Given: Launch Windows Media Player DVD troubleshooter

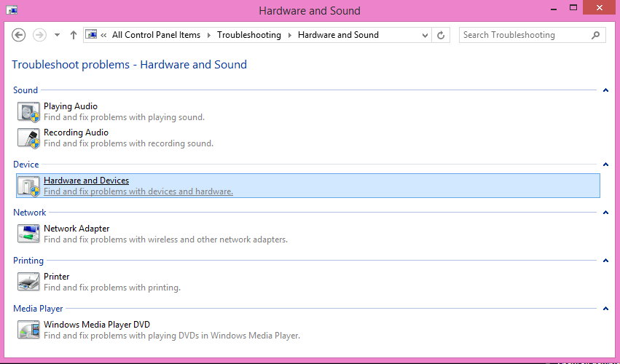Looking at the screenshot, I should (x=97, y=325).
